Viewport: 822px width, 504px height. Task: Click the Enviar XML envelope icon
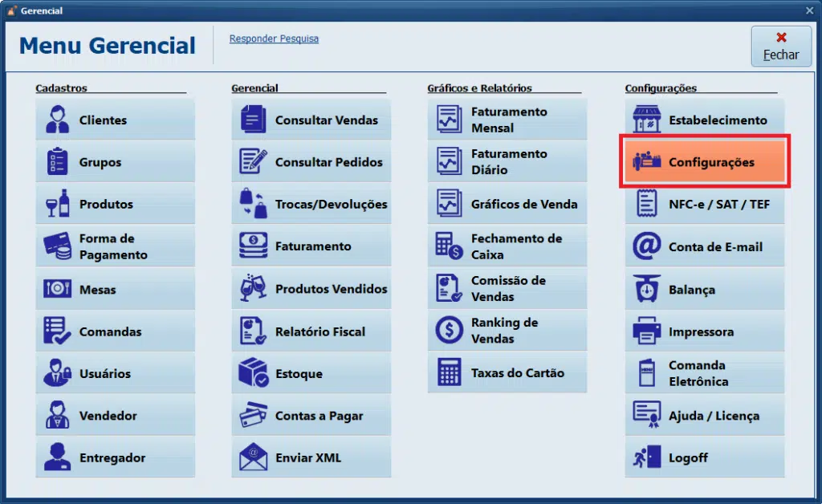coord(253,457)
